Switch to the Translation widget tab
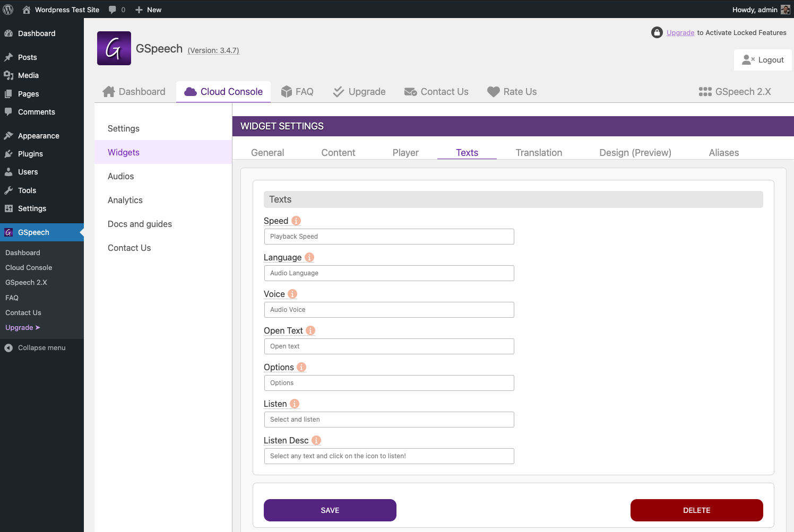Viewport: 794px width, 532px height. click(x=539, y=153)
